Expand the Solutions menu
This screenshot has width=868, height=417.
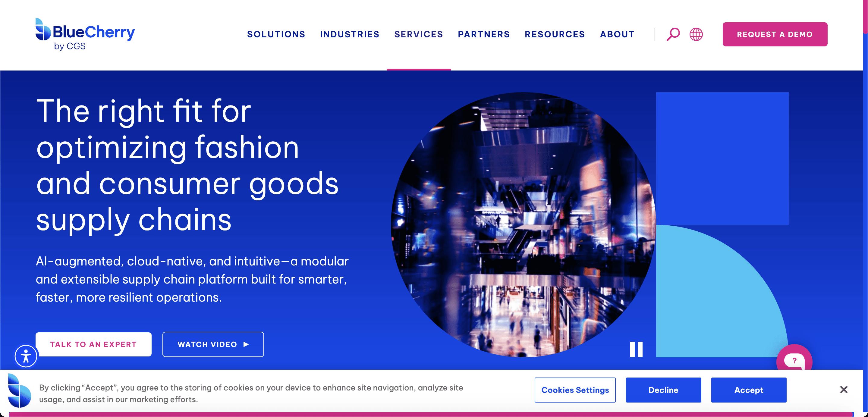point(276,34)
